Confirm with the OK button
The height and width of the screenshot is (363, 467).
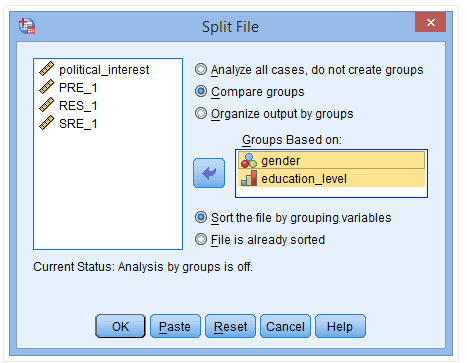[120, 326]
